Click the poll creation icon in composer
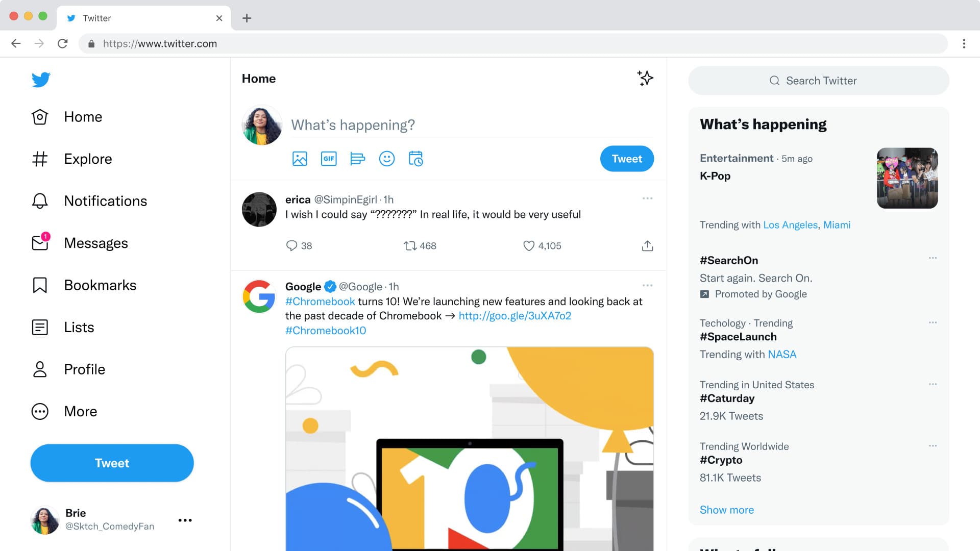This screenshot has width=980, height=551. tap(357, 159)
